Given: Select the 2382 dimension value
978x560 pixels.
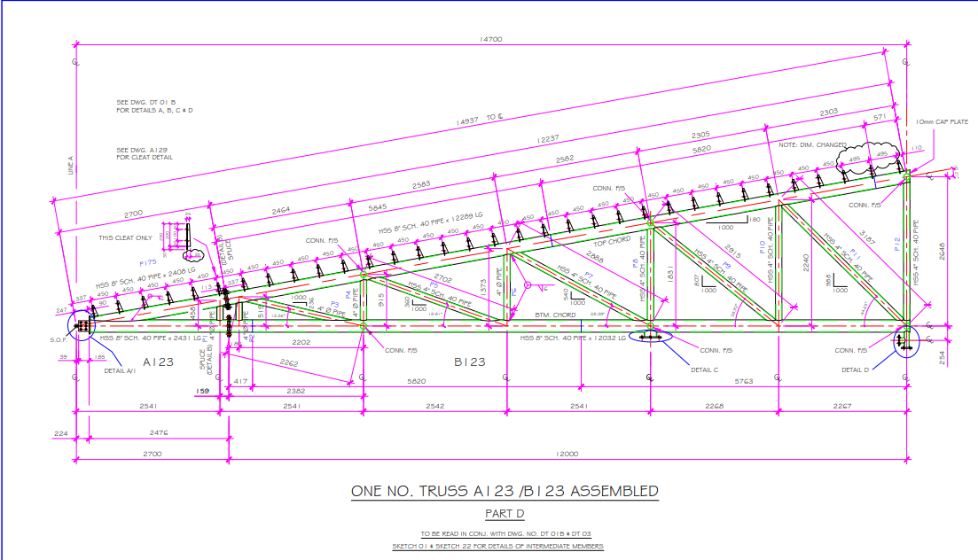Looking at the screenshot, I should point(295,391).
